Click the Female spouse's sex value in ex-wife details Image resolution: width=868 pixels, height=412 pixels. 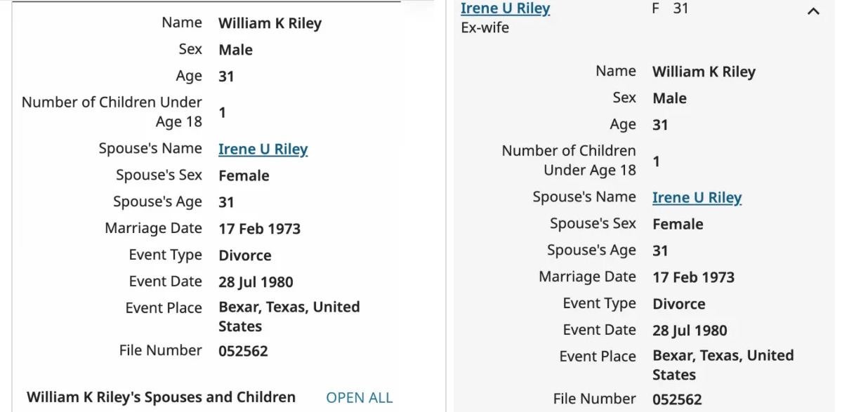(x=678, y=225)
